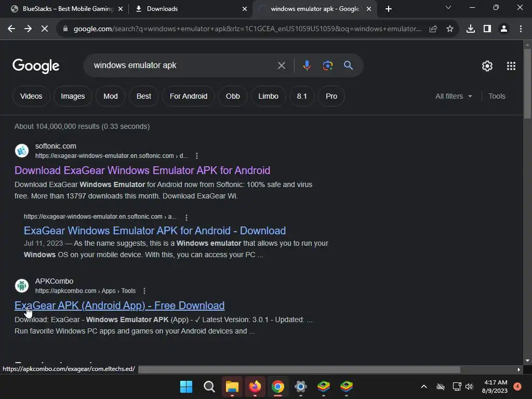Open volume control in tray
Viewport: 532px width, 399px height.
(x=469, y=387)
